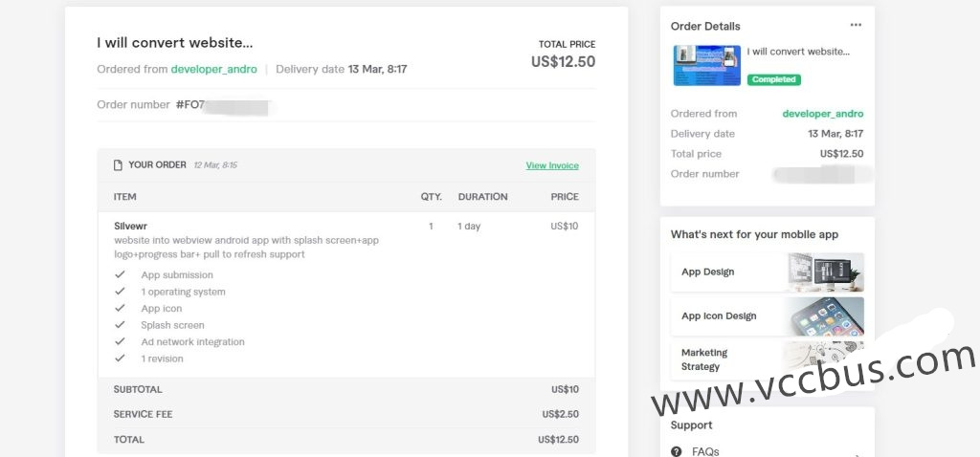Click the document icon beside YOUR ORDER
The height and width of the screenshot is (457, 980).
[x=118, y=165]
